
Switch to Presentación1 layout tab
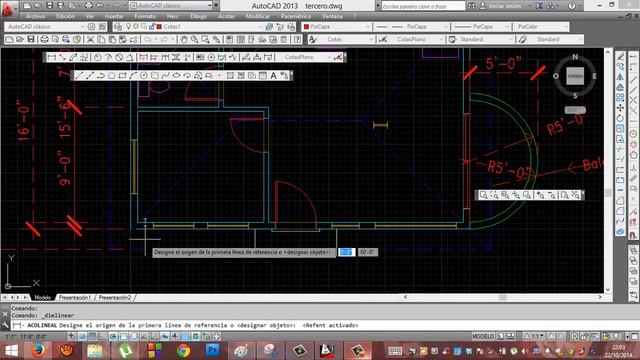pyautogui.click(x=75, y=298)
